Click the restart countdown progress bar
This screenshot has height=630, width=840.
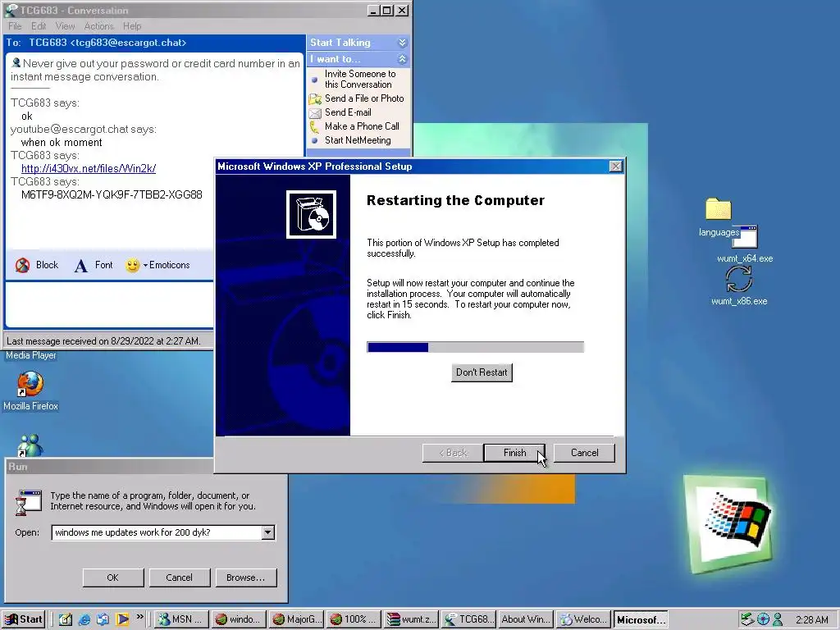pyautogui.click(x=475, y=347)
